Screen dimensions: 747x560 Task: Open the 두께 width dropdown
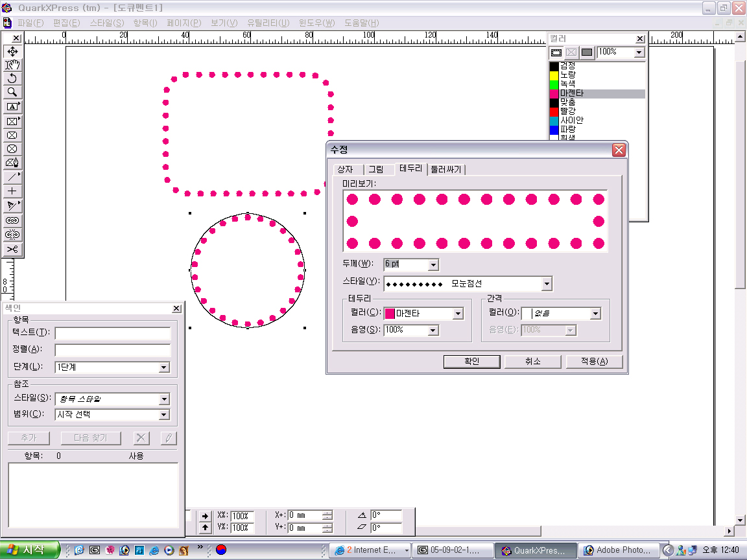point(433,264)
